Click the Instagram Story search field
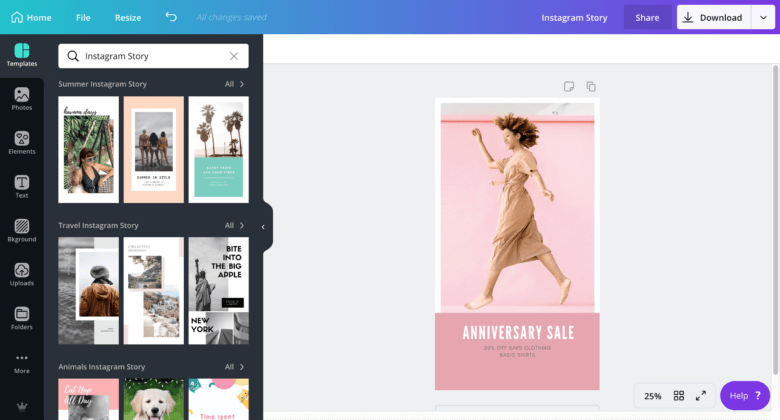Screen dimensions: 780x420 click(x=153, y=56)
